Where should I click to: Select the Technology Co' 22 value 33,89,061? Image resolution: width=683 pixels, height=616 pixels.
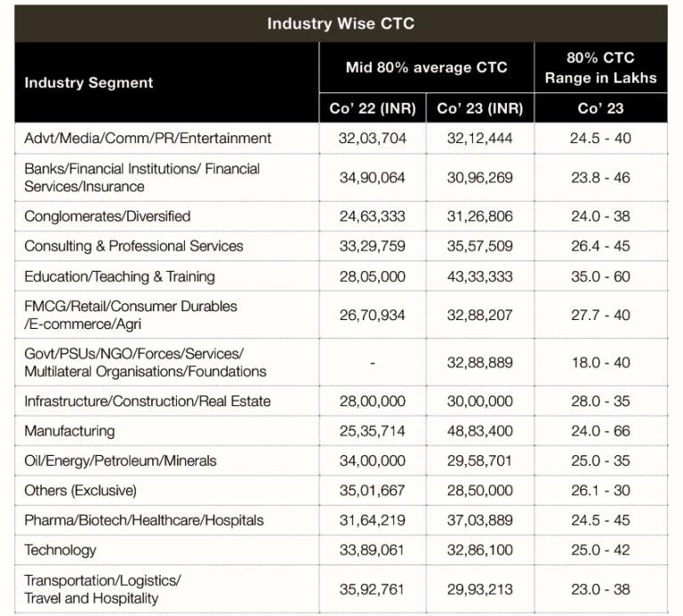point(372,550)
